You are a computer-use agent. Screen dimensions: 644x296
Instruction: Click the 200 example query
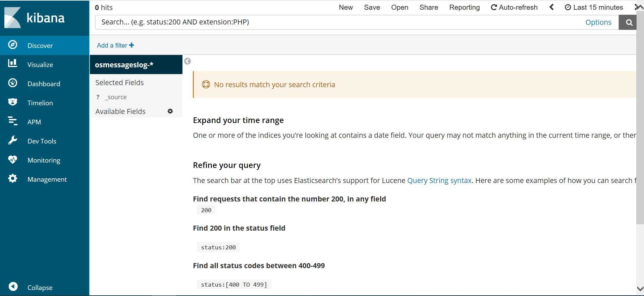click(206, 210)
